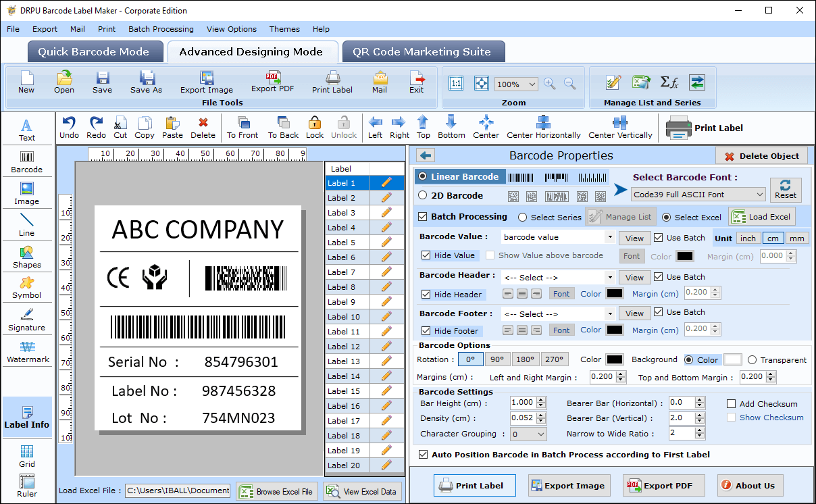
Task: Open the View Options menu
Action: pyautogui.click(x=232, y=29)
